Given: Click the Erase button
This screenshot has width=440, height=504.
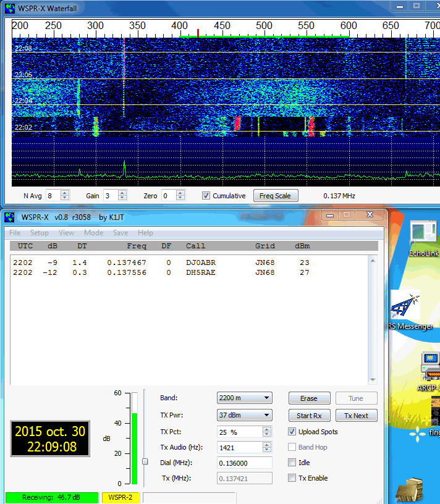Looking at the screenshot, I should pyautogui.click(x=309, y=398).
